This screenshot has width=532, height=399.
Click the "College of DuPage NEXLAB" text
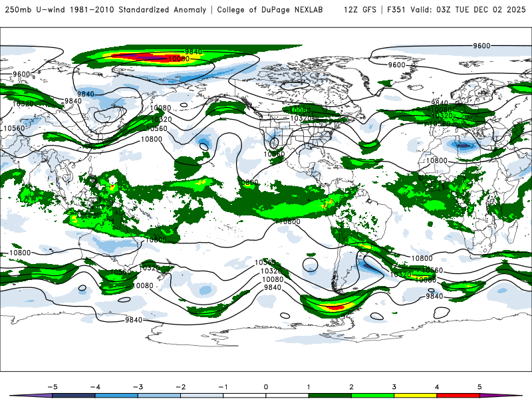tap(270, 9)
